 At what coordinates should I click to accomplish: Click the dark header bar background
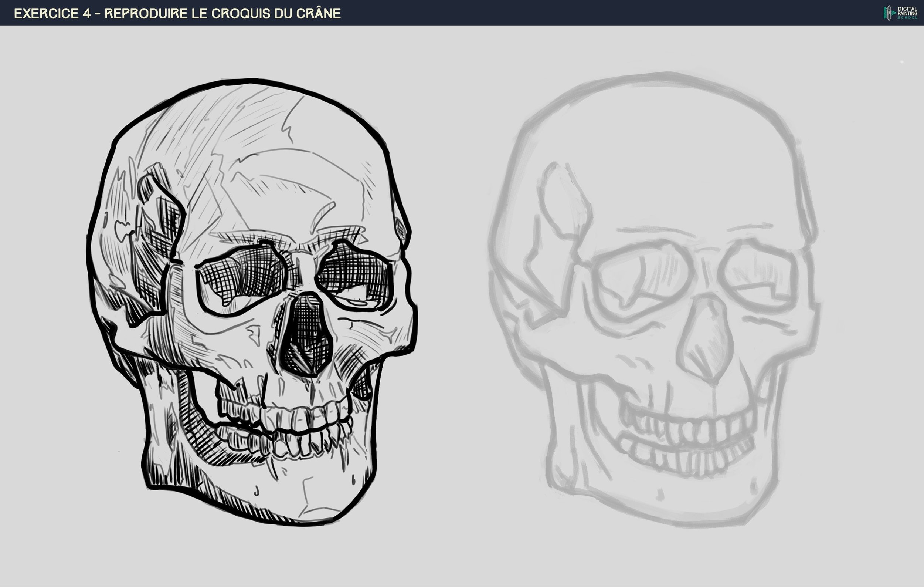click(x=575, y=13)
